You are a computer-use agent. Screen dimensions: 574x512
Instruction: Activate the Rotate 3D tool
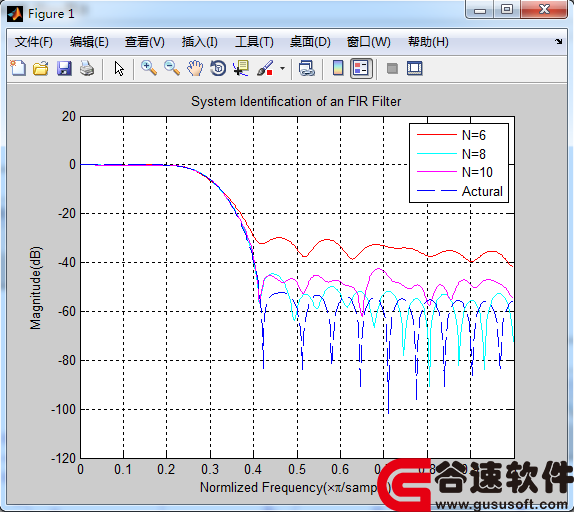(218, 68)
